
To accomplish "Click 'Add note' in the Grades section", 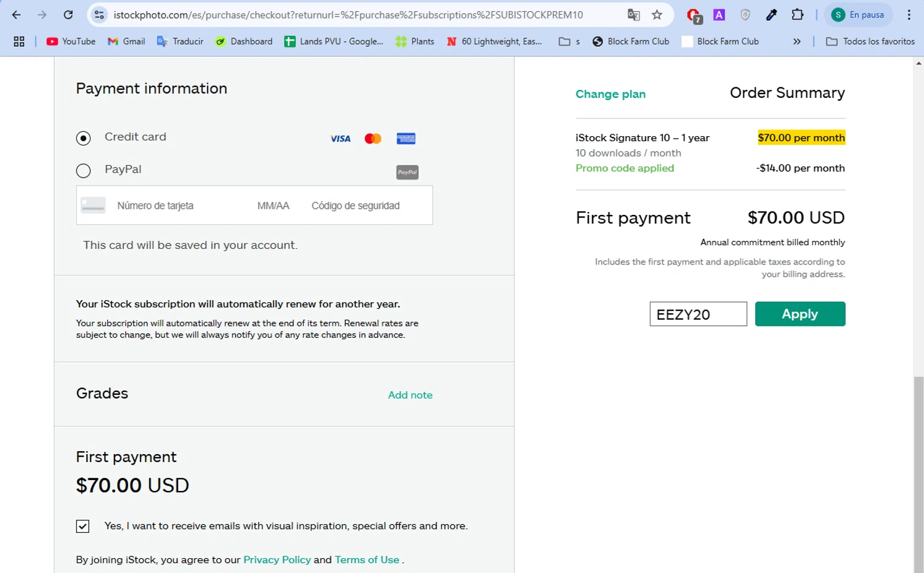I will [x=410, y=395].
